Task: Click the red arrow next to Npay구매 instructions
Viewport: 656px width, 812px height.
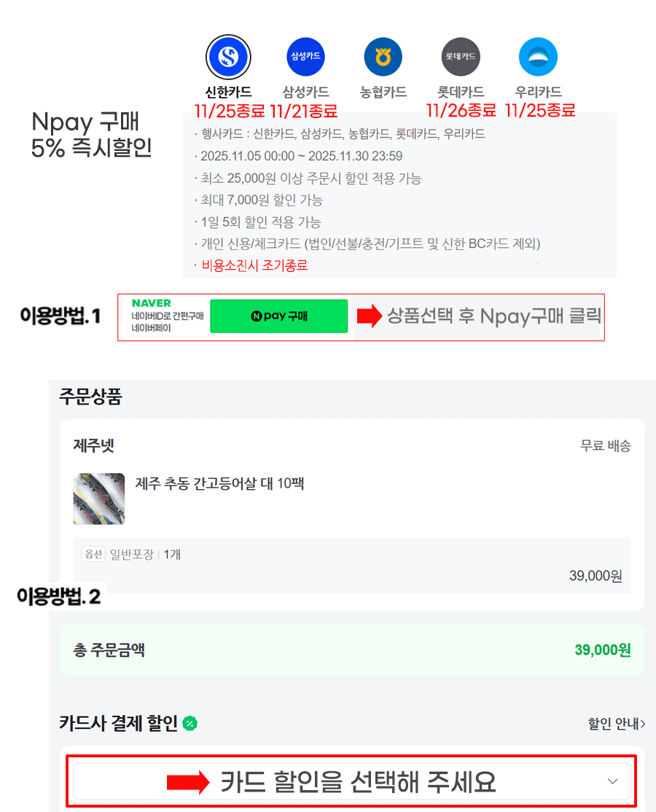Action: 369,316
